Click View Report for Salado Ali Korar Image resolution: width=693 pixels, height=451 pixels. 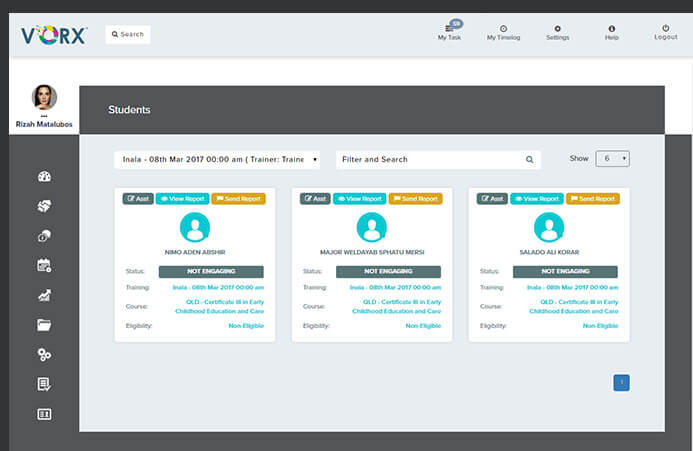coord(537,199)
